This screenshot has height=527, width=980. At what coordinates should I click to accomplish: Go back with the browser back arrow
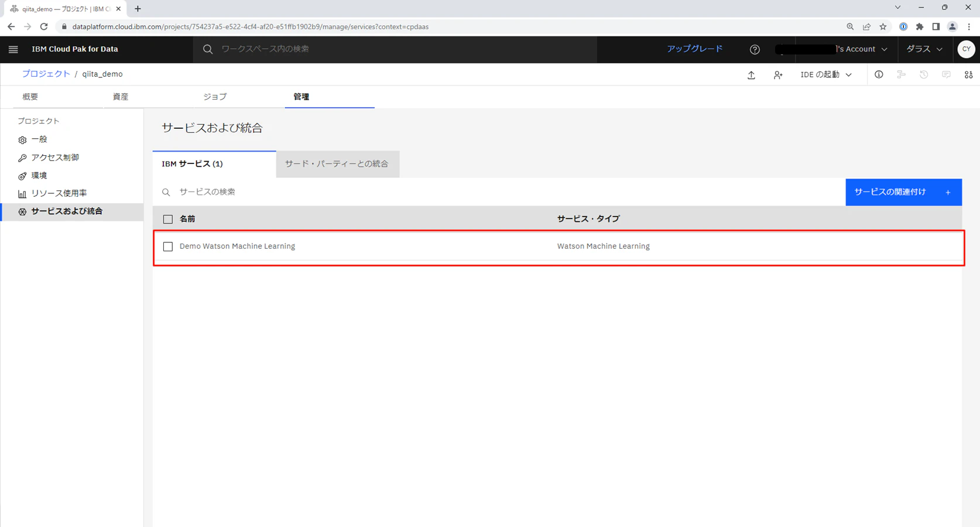pyautogui.click(x=11, y=26)
